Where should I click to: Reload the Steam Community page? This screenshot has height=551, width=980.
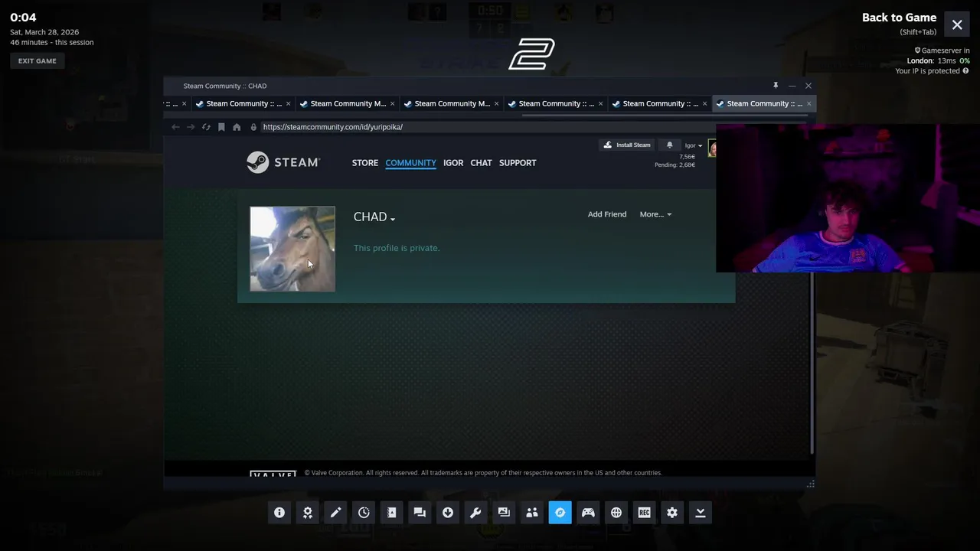tap(206, 127)
